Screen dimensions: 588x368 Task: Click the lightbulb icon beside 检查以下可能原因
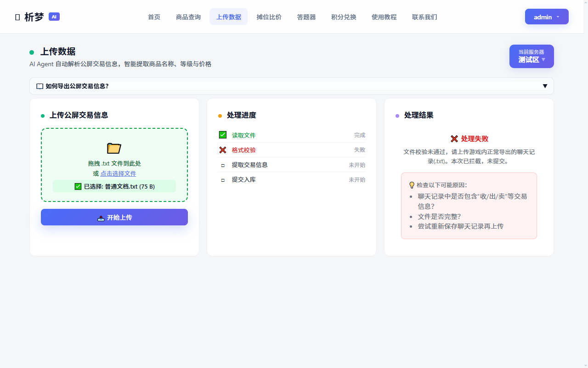pos(412,185)
